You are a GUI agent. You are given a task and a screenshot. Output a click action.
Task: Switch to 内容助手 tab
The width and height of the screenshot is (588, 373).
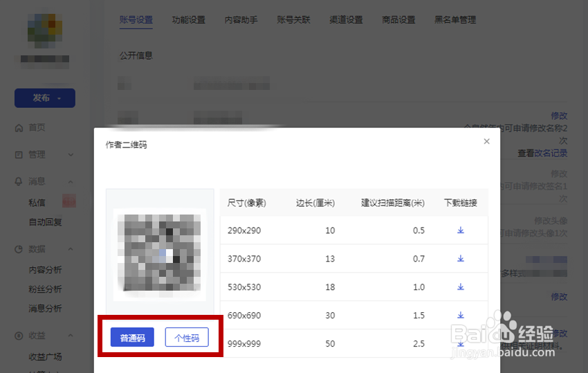(x=241, y=20)
